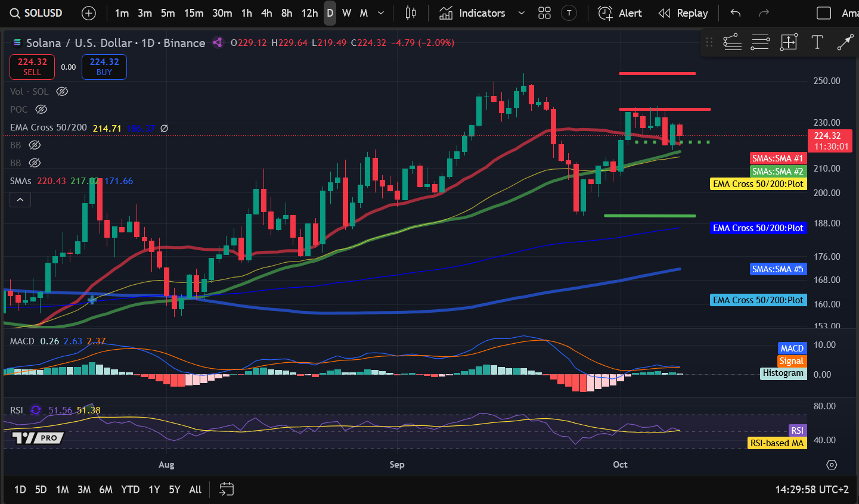859x504 pixels.
Task: Select the Text drawing tool
Action: point(817,42)
